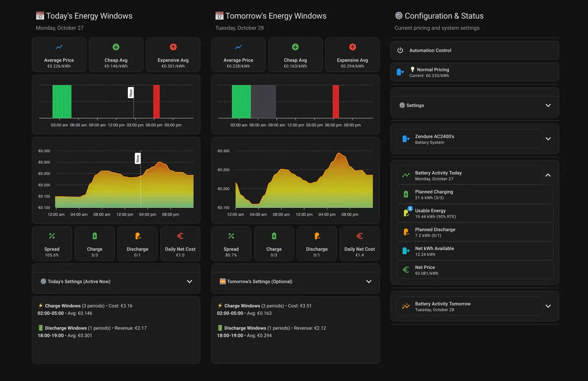Click tomorrow's Spread percent icon

(x=231, y=236)
